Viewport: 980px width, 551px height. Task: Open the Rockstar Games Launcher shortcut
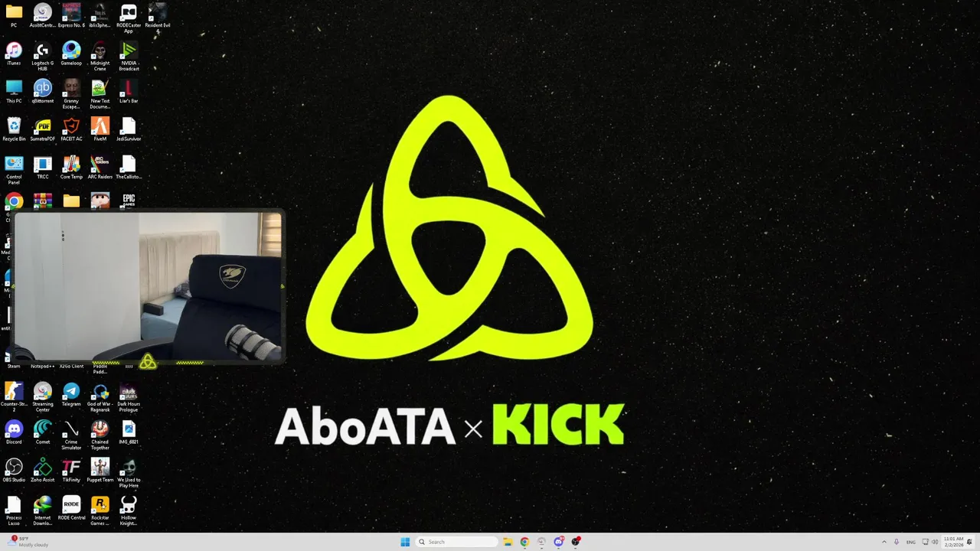100,511
